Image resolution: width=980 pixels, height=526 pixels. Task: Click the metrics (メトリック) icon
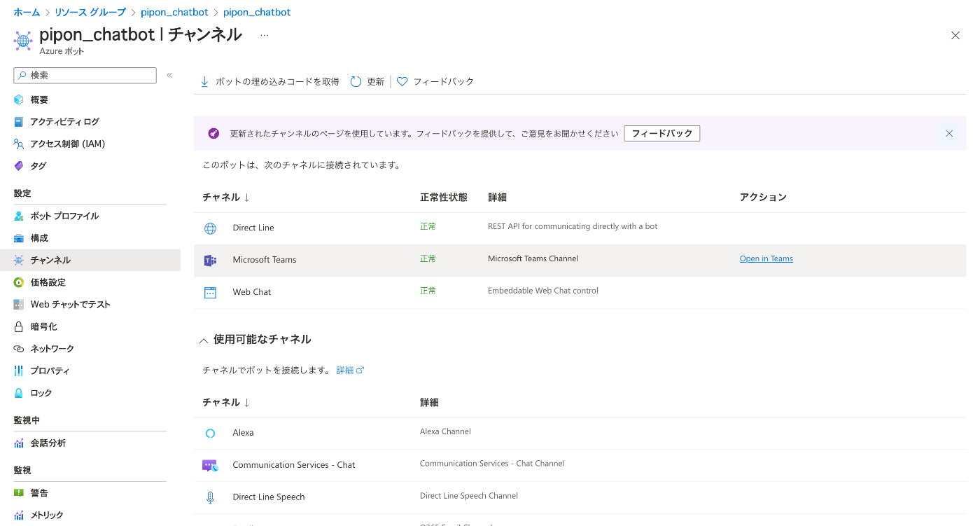pyautogui.click(x=19, y=515)
